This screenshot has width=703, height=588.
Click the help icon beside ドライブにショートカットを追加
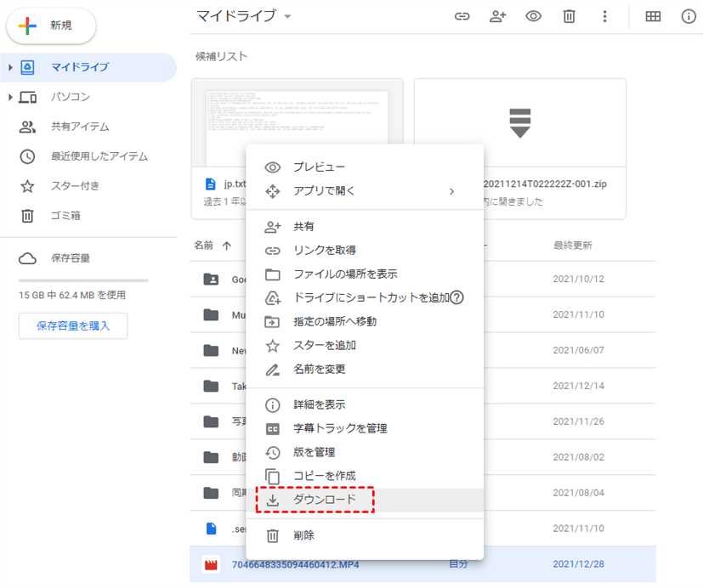pyautogui.click(x=456, y=297)
